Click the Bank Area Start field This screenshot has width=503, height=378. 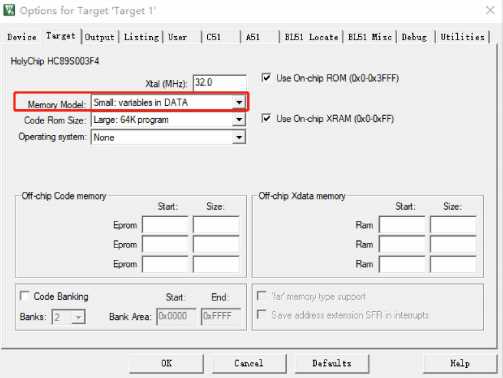(176, 316)
